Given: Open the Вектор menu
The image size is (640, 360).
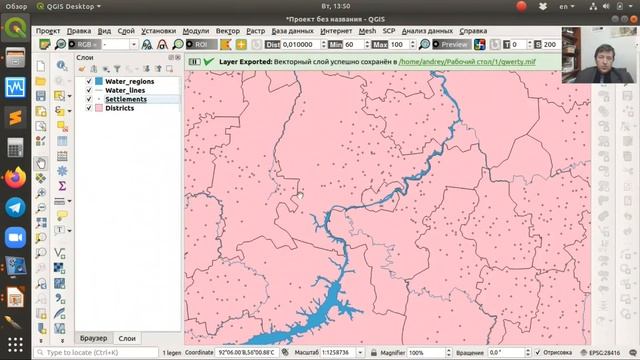Looking at the screenshot, I should (228, 31).
